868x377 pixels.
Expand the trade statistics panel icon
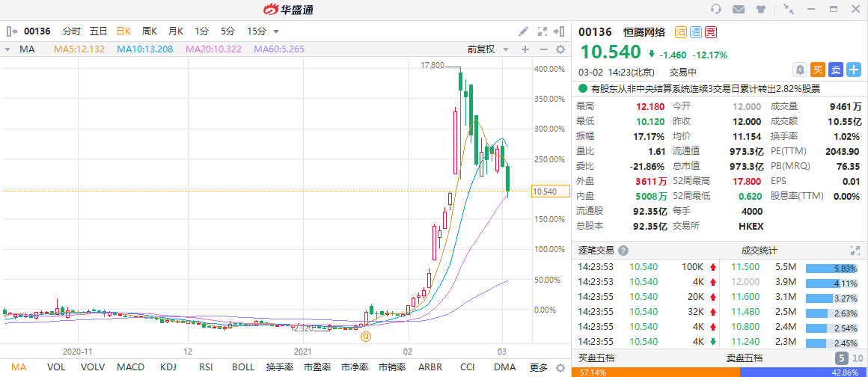855,251
